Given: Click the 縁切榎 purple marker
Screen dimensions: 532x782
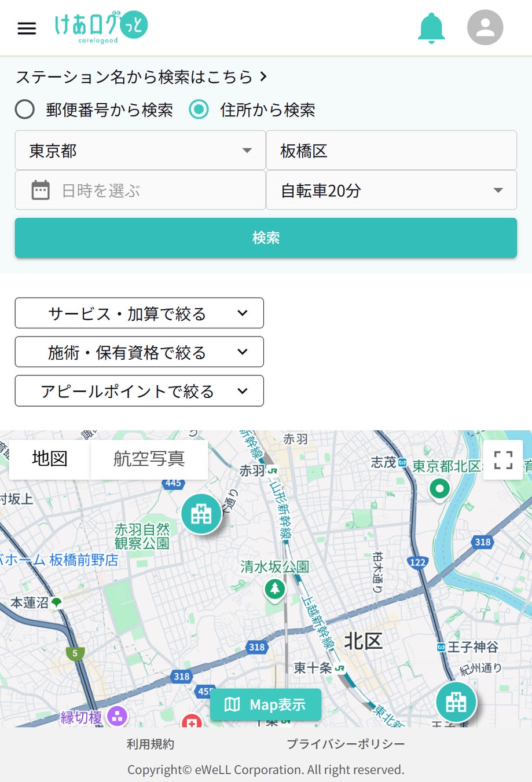Looking at the screenshot, I should (x=117, y=717).
